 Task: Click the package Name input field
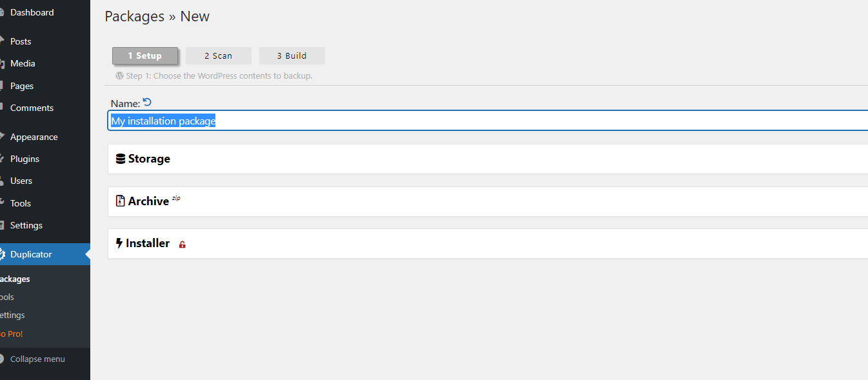(x=488, y=121)
